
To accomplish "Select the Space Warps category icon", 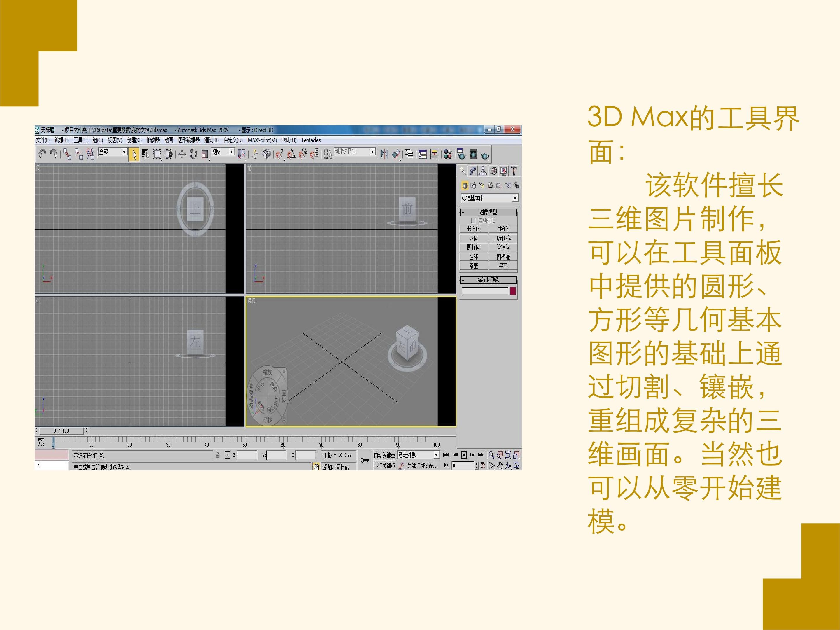I will [x=508, y=186].
